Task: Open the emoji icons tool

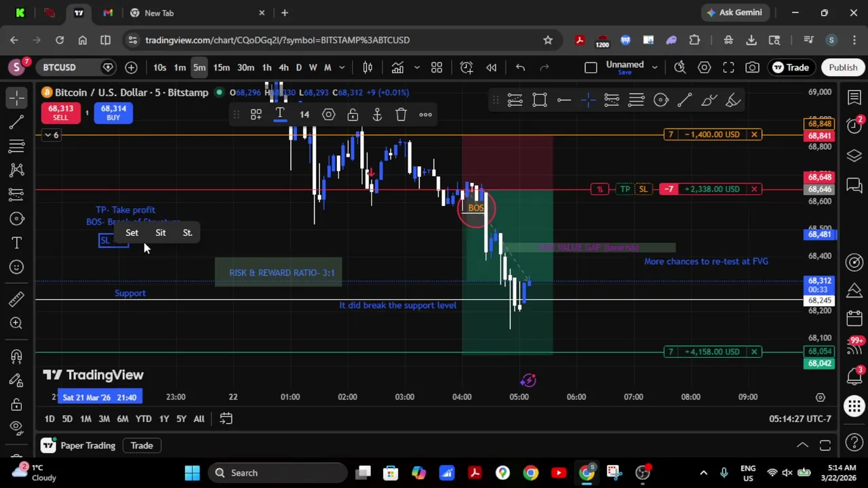Action: click(x=17, y=267)
